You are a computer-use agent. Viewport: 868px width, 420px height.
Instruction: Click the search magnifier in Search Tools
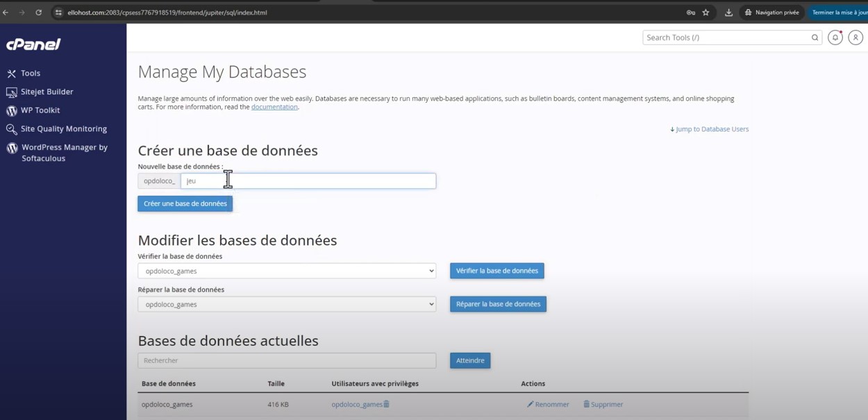815,37
